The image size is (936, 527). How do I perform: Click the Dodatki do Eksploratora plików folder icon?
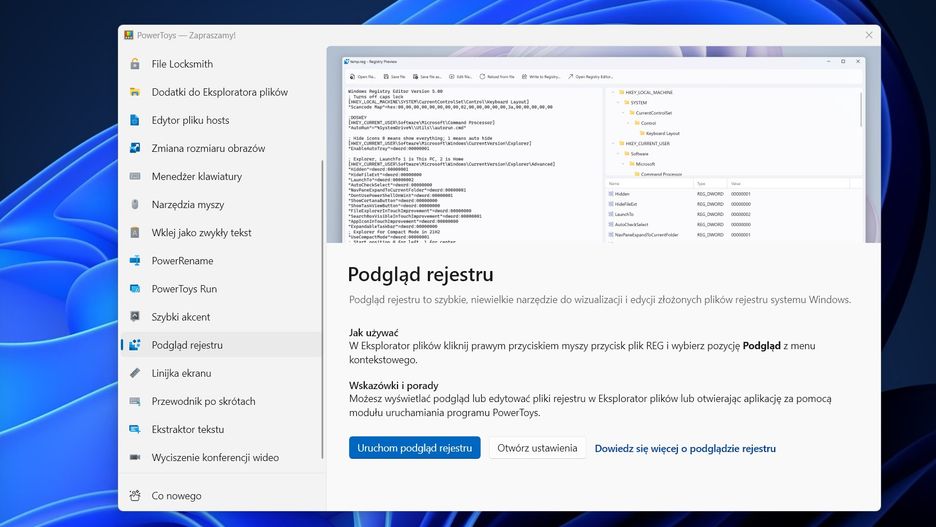point(135,92)
